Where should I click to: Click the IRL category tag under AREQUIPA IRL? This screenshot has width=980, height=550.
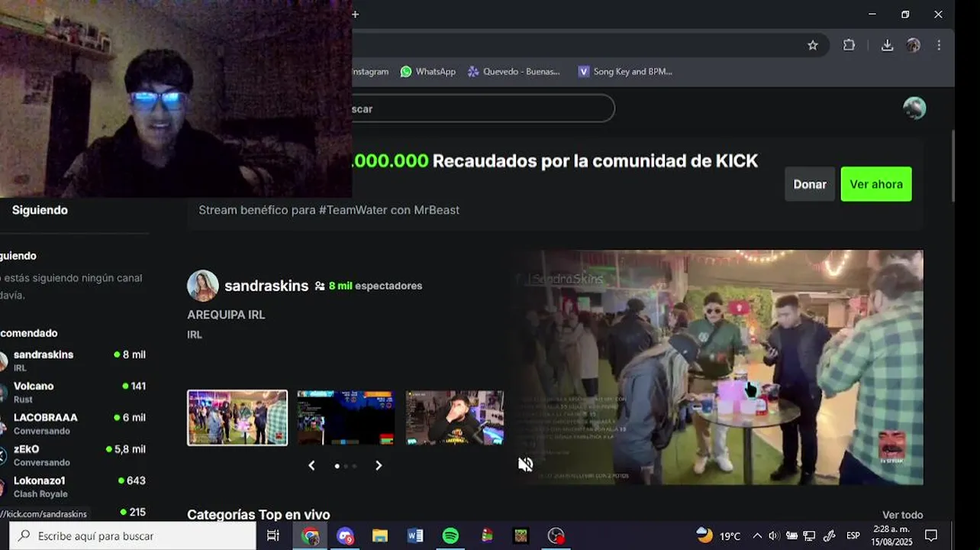coord(195,335)
